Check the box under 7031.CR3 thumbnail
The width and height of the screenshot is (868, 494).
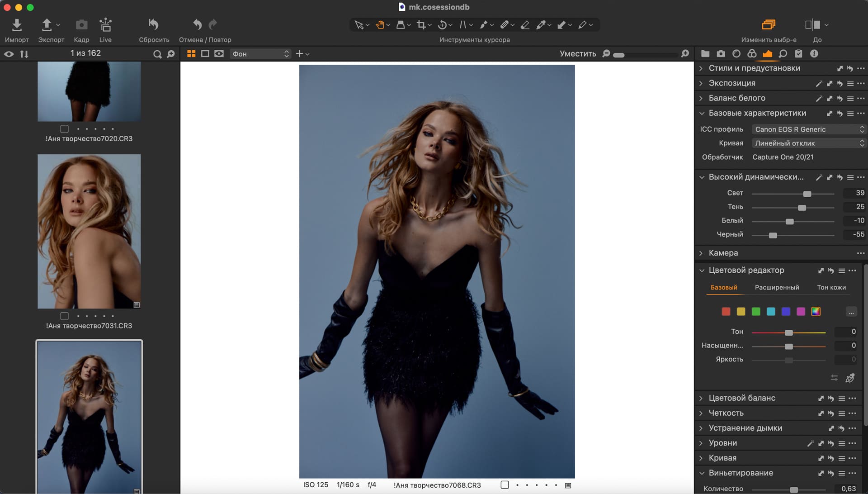pyautogui.click(x=65, y=316)
